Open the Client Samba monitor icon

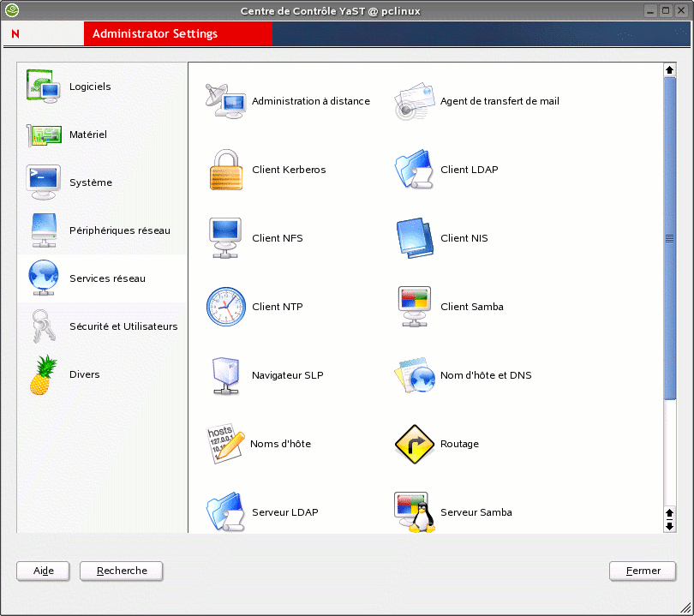[x=415, y=307]
